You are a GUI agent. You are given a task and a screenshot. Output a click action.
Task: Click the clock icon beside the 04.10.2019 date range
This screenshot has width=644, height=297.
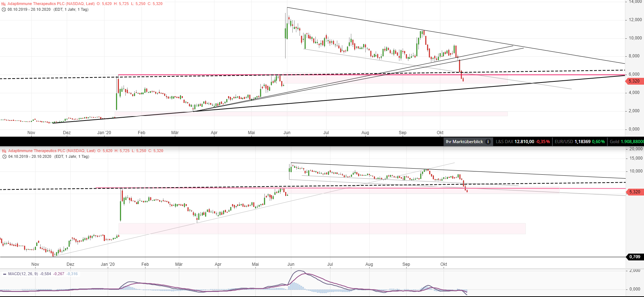point(4,157)
